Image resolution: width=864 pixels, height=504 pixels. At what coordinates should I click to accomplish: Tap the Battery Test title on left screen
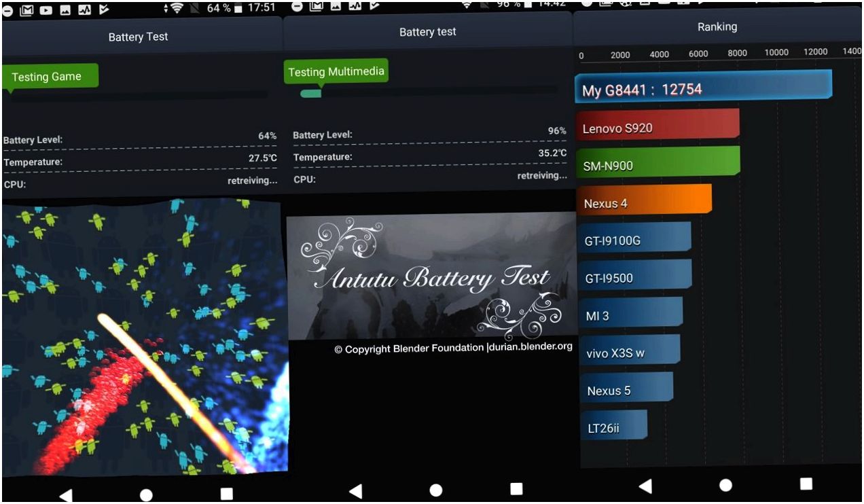(138, 37)
